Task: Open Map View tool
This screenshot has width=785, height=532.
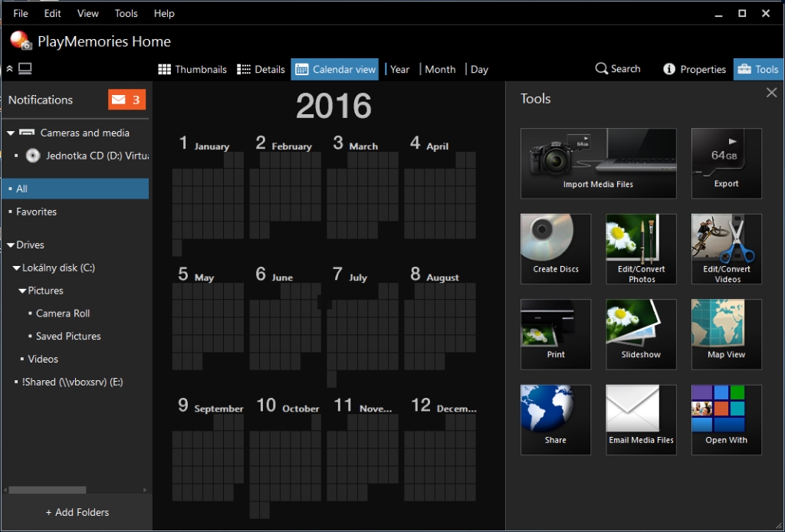Action: click(726, 334)
